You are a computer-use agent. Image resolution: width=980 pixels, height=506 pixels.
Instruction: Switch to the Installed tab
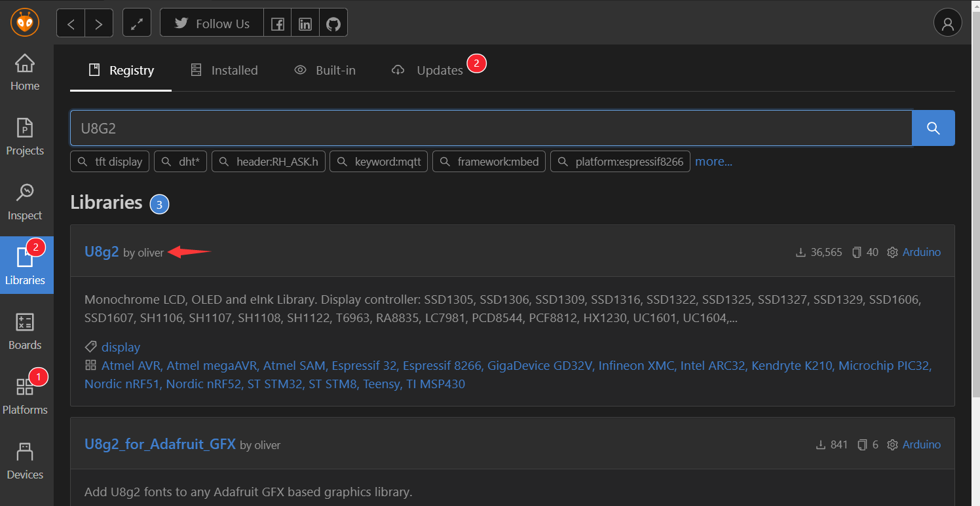click(224, 70)
